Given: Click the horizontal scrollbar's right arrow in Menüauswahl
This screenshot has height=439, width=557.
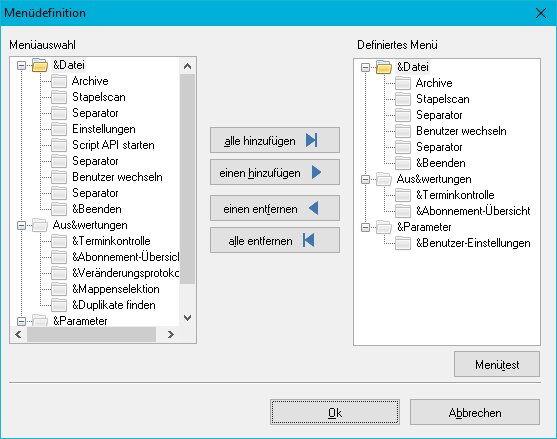Looking at the screenshot, I should [x=171, y=334].
